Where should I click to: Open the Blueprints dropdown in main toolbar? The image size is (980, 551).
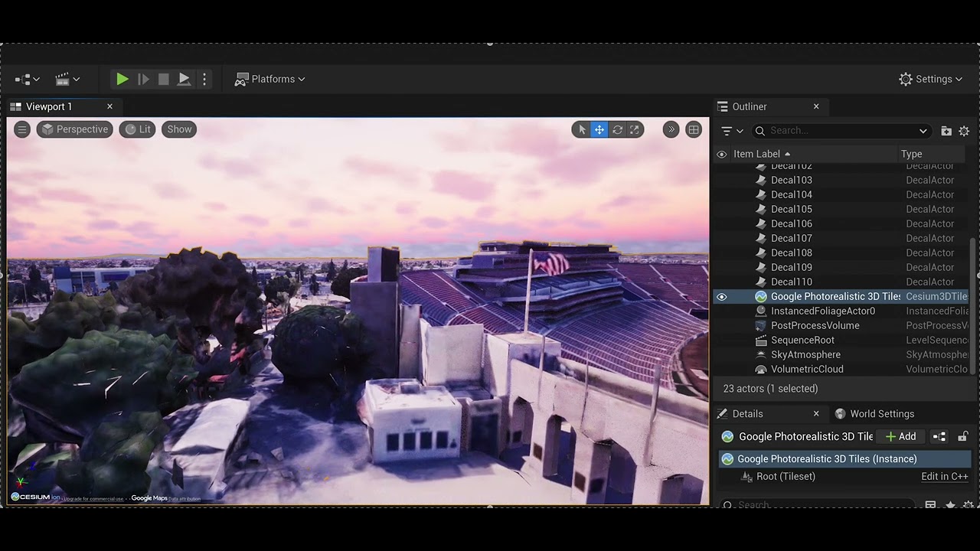27,79
